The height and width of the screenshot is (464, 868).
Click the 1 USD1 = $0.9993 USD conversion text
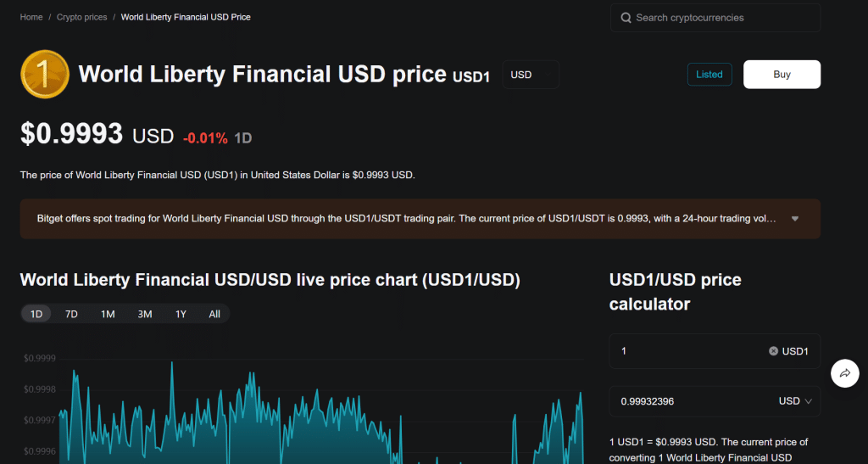click(709, 450)
